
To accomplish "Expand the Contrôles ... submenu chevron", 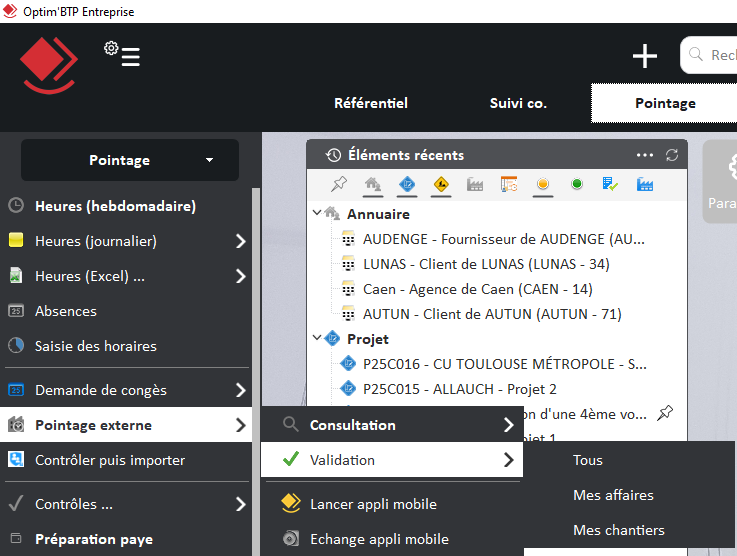I will tap(241, 504).
